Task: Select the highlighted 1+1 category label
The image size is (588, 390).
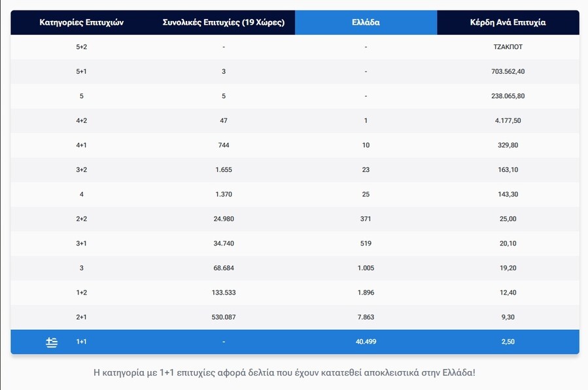Action: (x=81, y=342)
